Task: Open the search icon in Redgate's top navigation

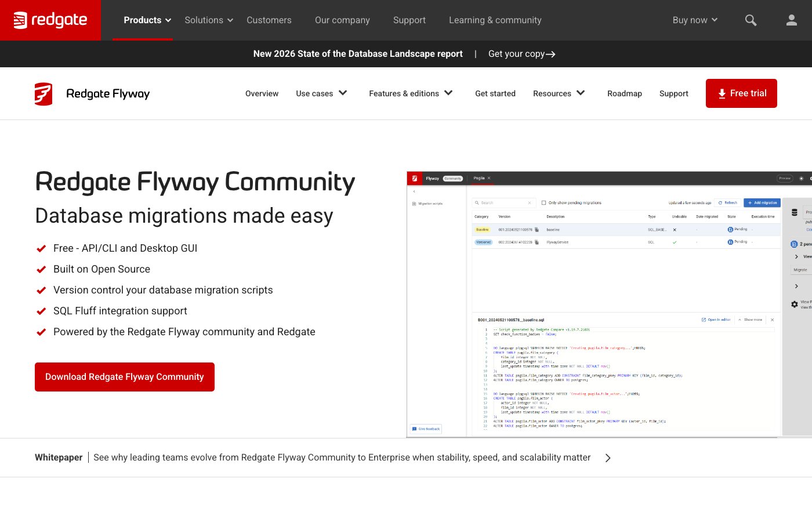Action: [x=751, y=20]
